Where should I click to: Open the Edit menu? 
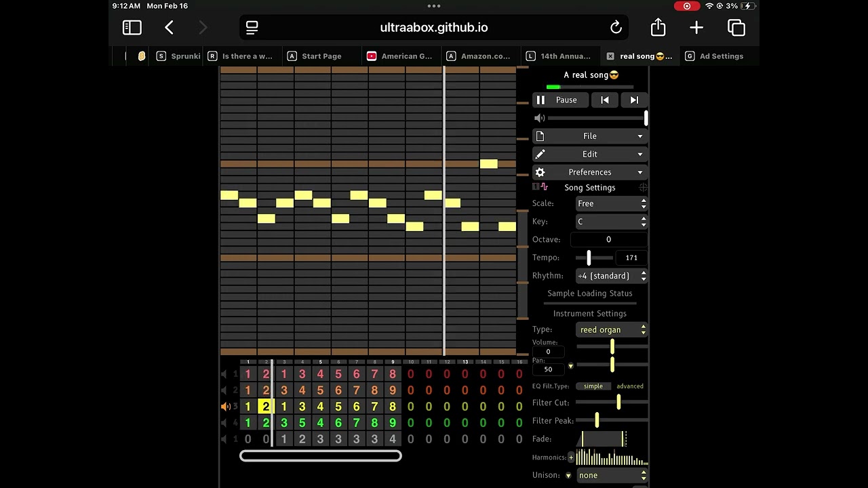[590, 154]
